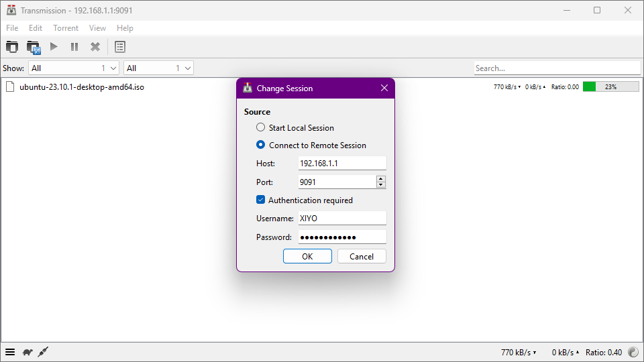Uncheck the Authentication required checkbox
This screenshot has width=644, height=362.
[261, 200]
